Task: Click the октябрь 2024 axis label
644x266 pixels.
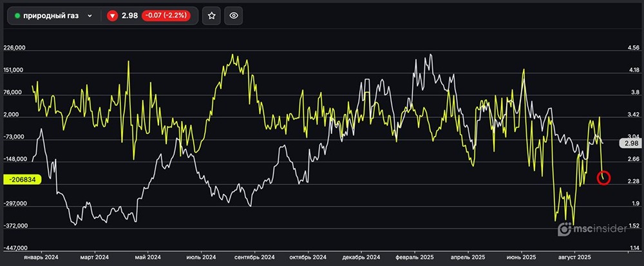Action: coord(308,258)
